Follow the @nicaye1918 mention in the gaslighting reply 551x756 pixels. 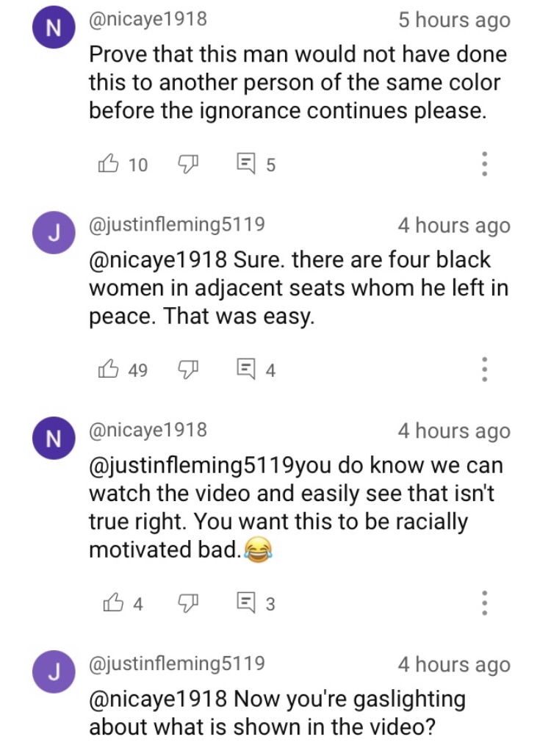[158, 698]
